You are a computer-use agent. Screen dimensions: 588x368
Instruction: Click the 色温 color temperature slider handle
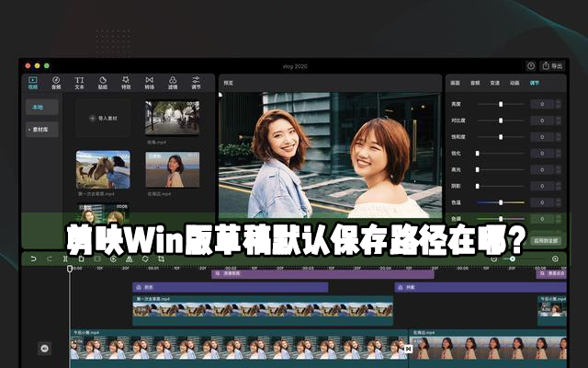(501, 202)
